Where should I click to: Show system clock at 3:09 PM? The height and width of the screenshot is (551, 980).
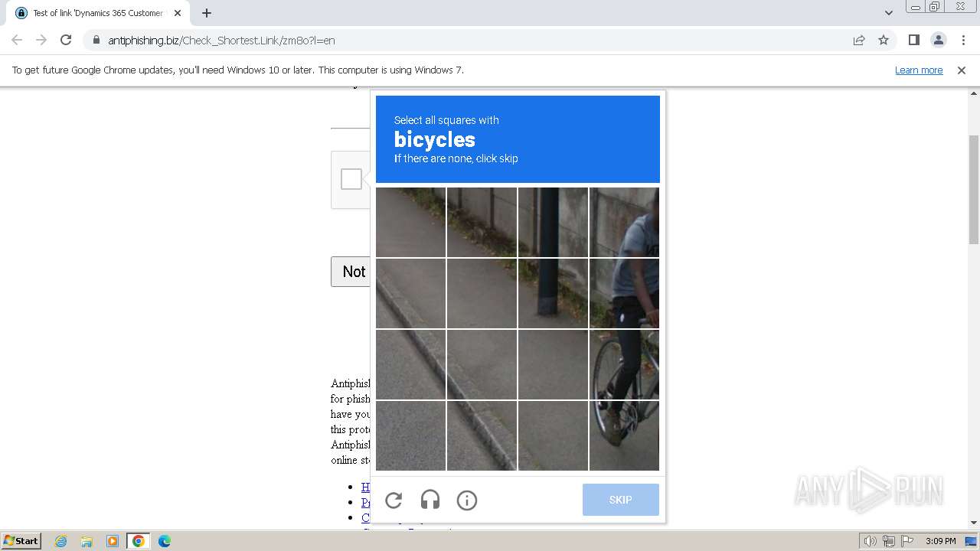point(940,541)
